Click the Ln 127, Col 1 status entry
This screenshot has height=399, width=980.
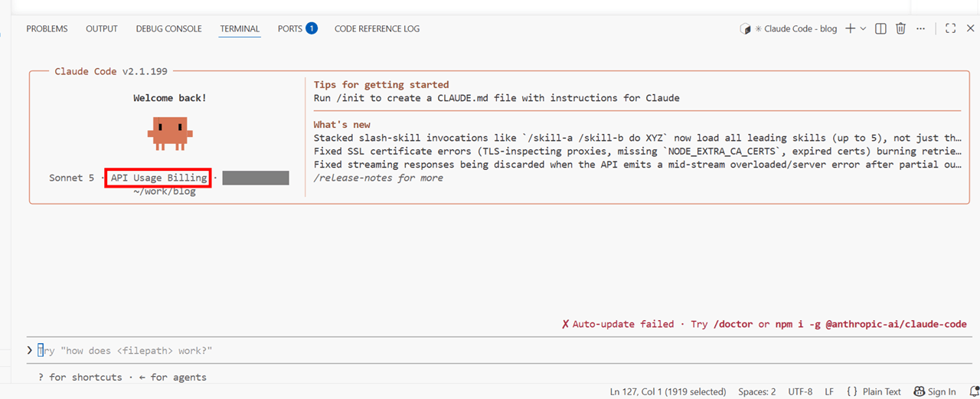(x=668, y=391)
